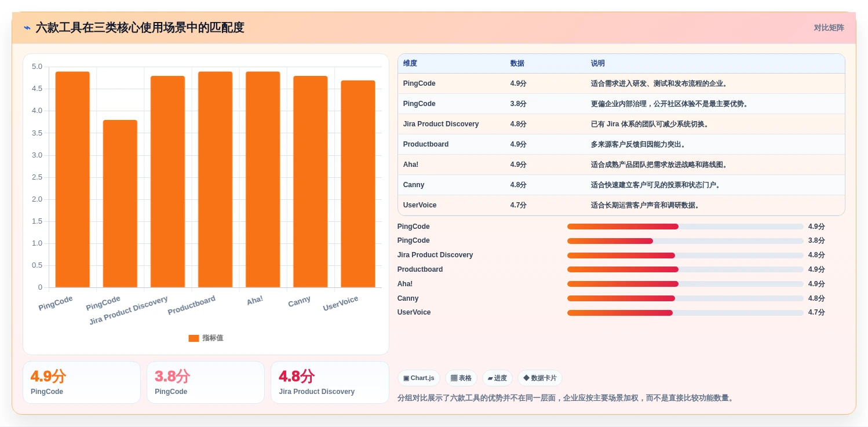Click description 适合长期运营客户声音和调研数据

[x=647, y=205]
